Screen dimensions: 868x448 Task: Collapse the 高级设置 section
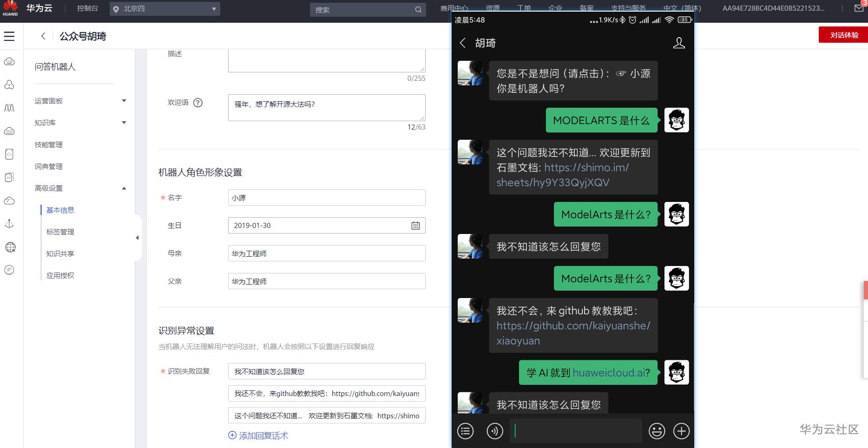(x=124, y=188)
